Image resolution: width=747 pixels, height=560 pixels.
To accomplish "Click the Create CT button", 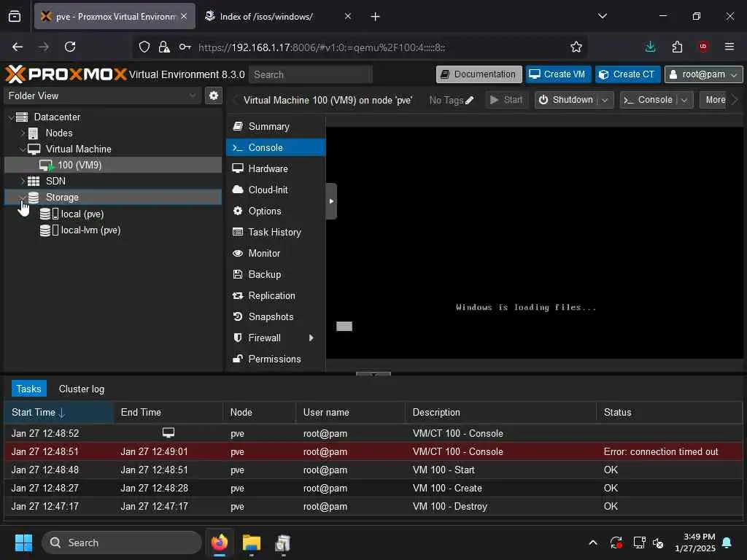I will [627, 74].
